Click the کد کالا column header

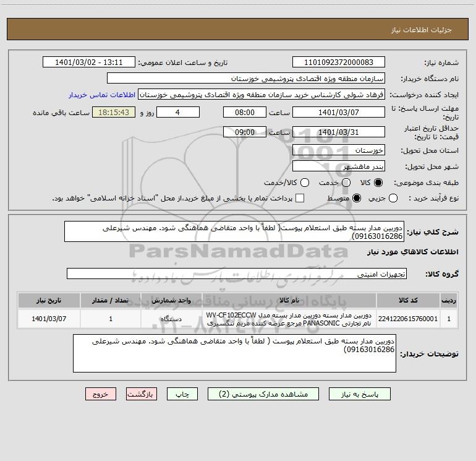(x=408, y=300)
